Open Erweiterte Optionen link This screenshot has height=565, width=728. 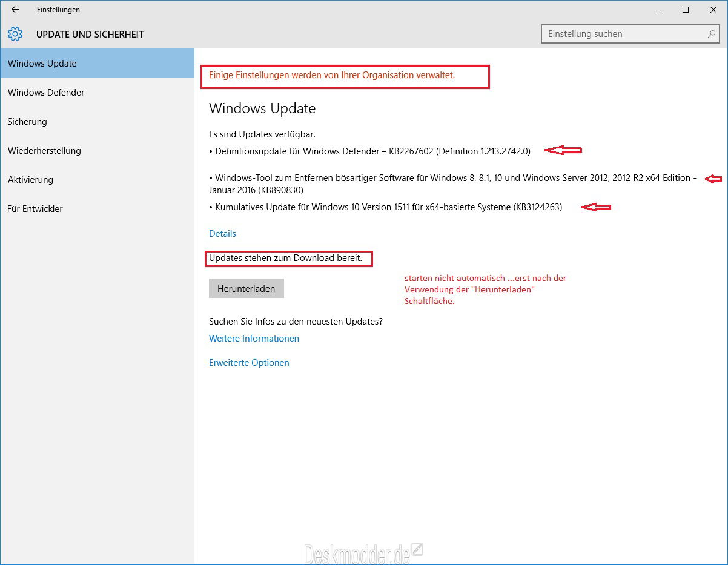(x=249, y=363)
